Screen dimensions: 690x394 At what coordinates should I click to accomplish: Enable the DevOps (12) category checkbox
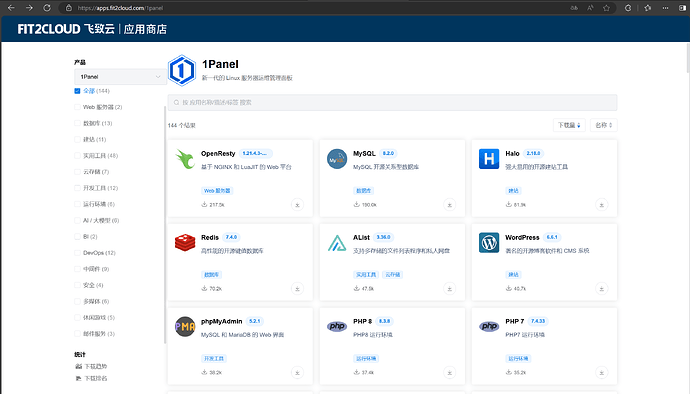click(x=77, y=253)
